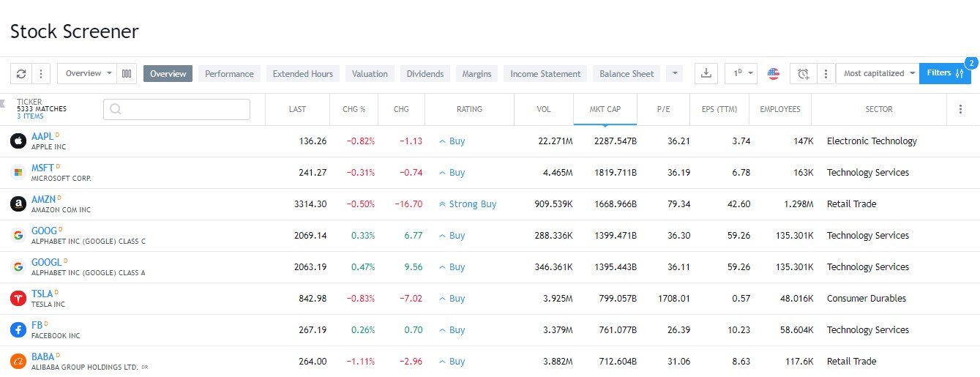Click the Amazon logo in AMZN row
The height and width of the screenshot is (377, 980).
coord(18,204)
